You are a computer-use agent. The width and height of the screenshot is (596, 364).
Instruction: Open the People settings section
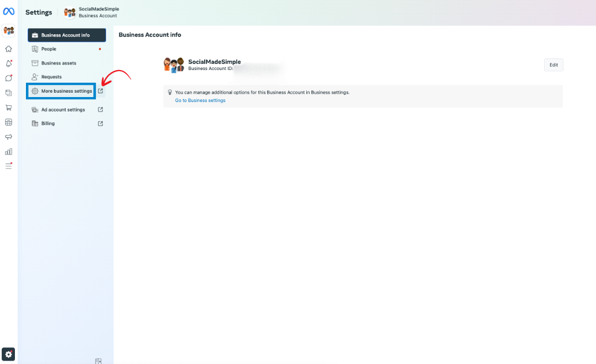point(67,49)
